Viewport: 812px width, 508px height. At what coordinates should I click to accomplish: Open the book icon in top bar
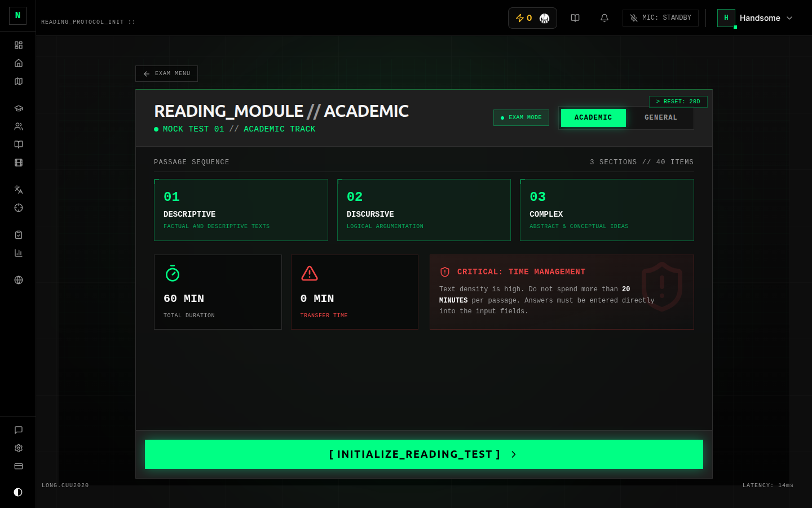click(575, 18)
